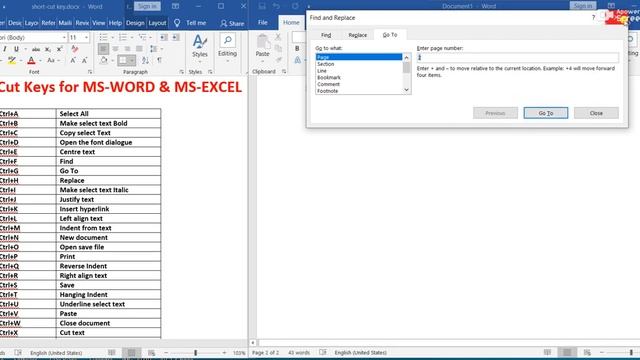Open the Shading paint bucket
The width and height of the screenshot is (640, 360).
[x=103, y=60]
